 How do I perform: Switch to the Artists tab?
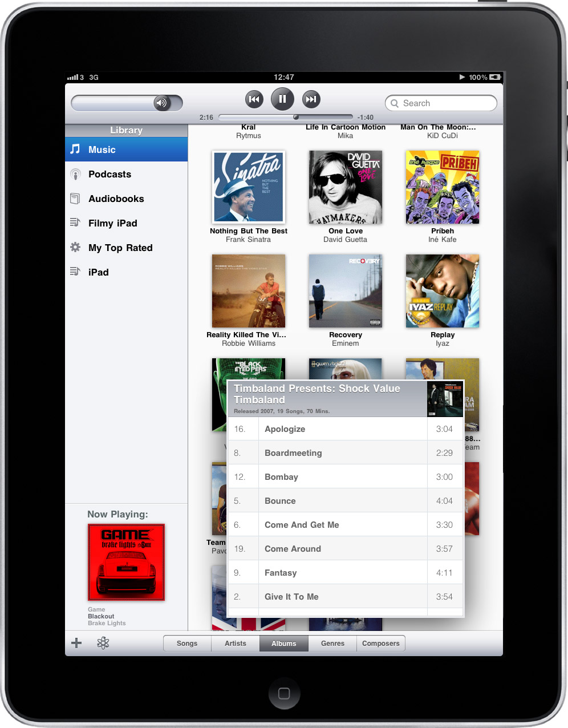tap(236, 643)
